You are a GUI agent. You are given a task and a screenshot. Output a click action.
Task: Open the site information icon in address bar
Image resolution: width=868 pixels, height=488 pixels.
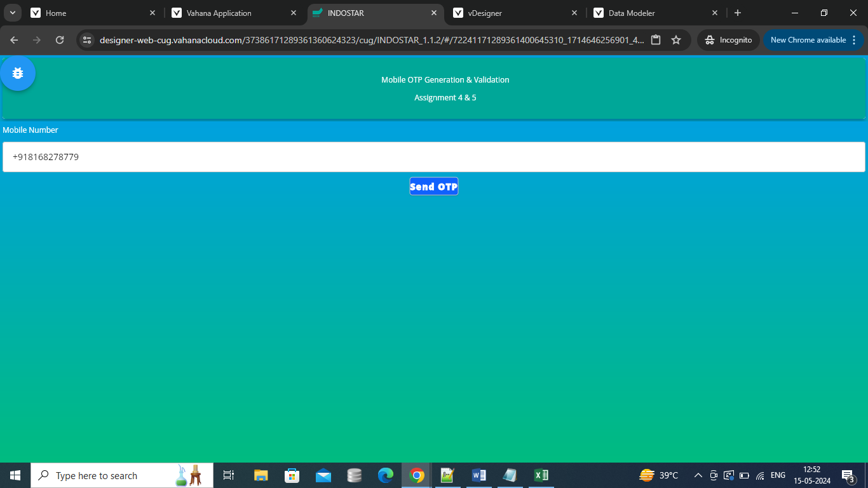coord(88,40)
